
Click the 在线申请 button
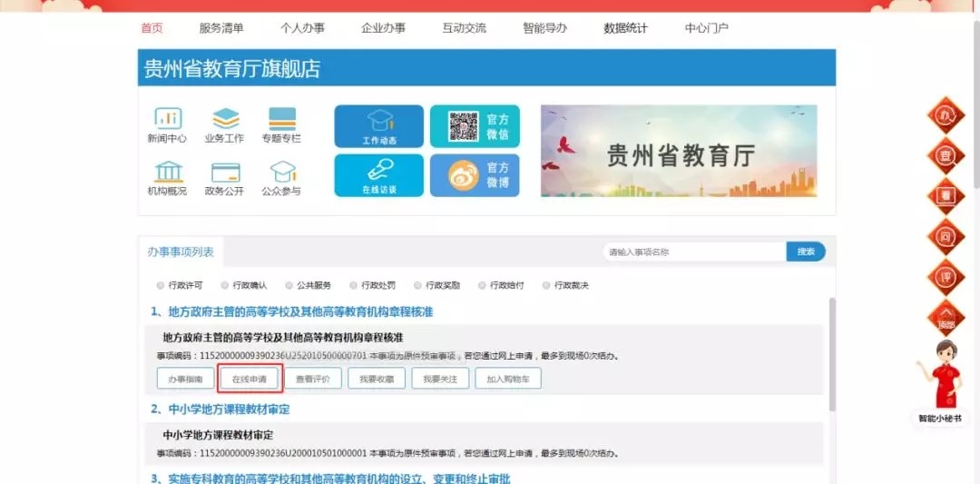point(250,379)
